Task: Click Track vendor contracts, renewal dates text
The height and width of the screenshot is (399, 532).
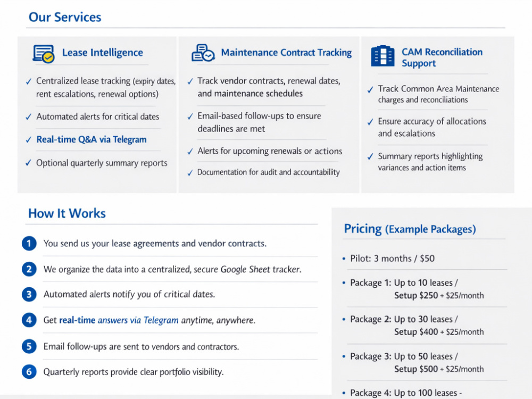Action: pos(269,87)
